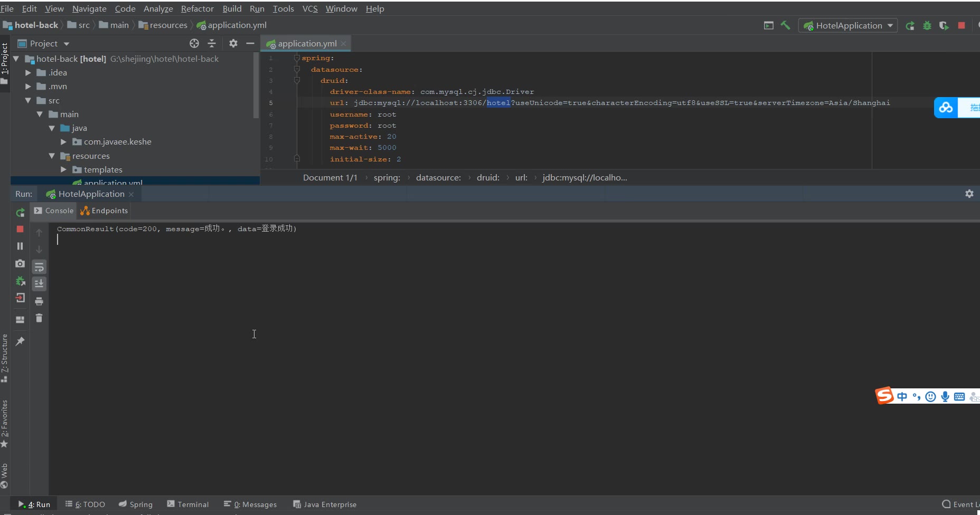The image size is (980, 515).
Task: Pause output in the Run panel
Action: pos(20,246)
